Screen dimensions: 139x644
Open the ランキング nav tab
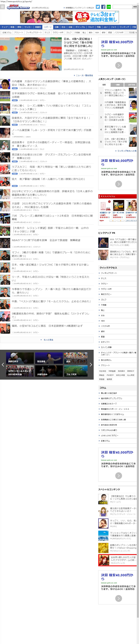click(x=124, y=27)
